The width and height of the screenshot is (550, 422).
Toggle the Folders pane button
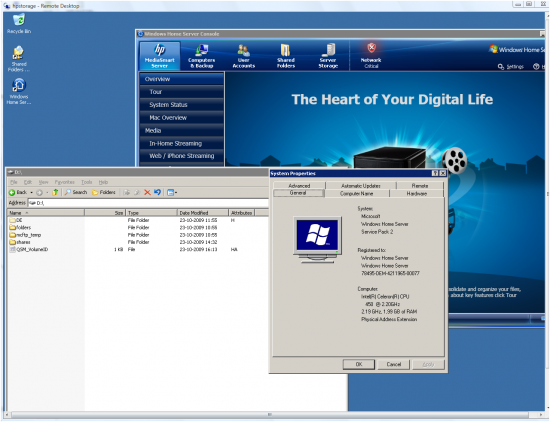pos(104,192)
